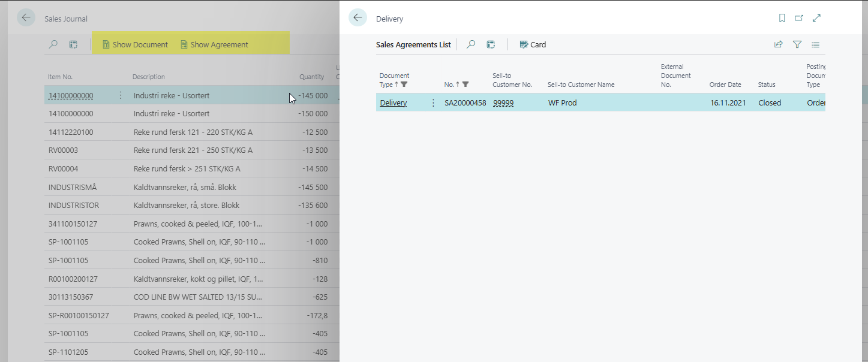This screenshot has height=362, width=868.
Task: Click the share icon in agreements toolbar
Action: pos(779,44)
